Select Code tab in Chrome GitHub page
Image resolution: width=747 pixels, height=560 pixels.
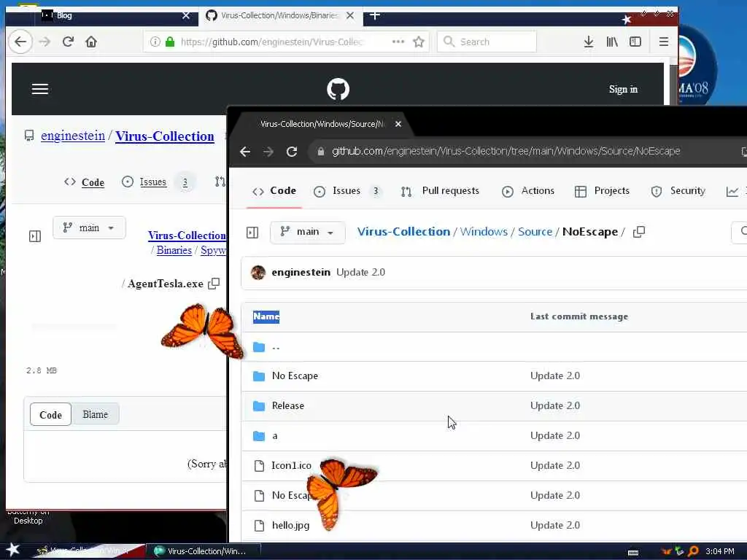274,191
